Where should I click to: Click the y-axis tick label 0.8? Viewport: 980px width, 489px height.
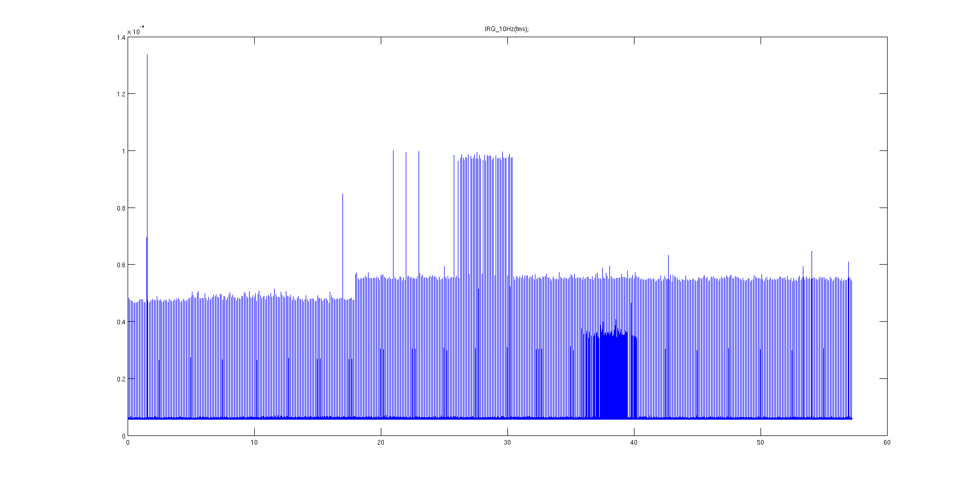click(121, 208)
